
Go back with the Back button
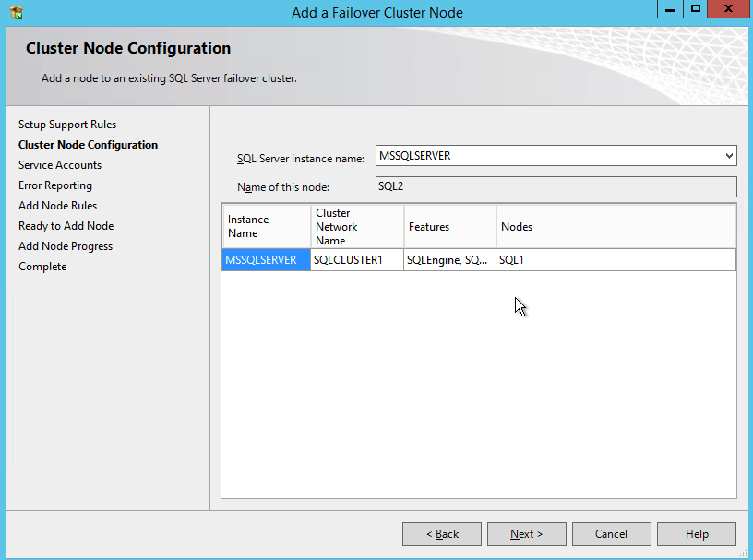[x=442, y=534]
